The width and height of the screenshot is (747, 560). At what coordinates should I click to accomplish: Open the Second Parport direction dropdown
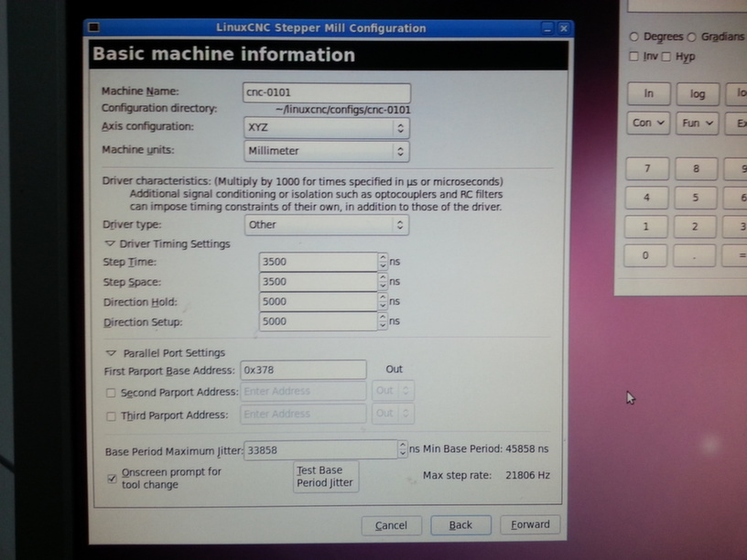pos(393,391)
